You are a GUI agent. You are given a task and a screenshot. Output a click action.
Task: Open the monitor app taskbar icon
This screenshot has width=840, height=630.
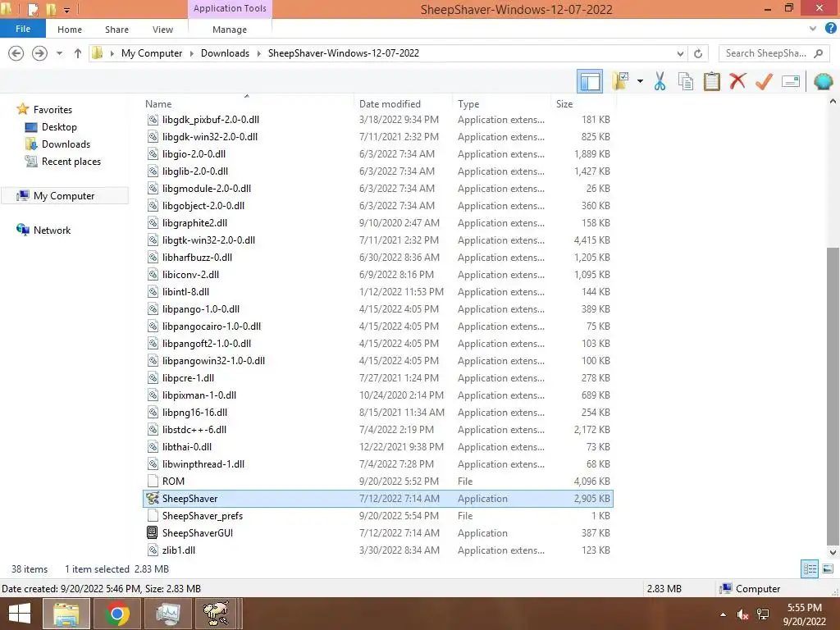[168, 614]
